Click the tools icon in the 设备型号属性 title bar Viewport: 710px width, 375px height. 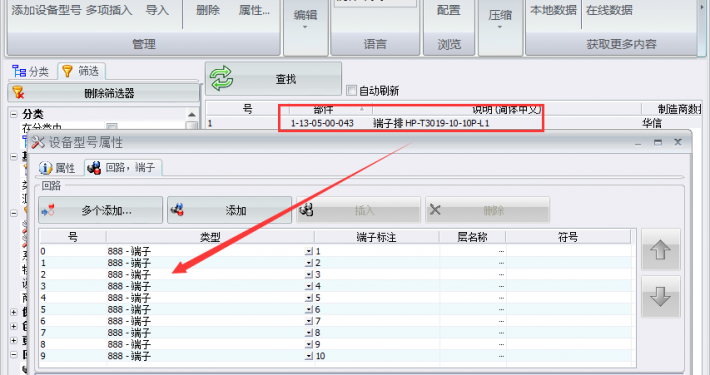[x=38, y=142]
